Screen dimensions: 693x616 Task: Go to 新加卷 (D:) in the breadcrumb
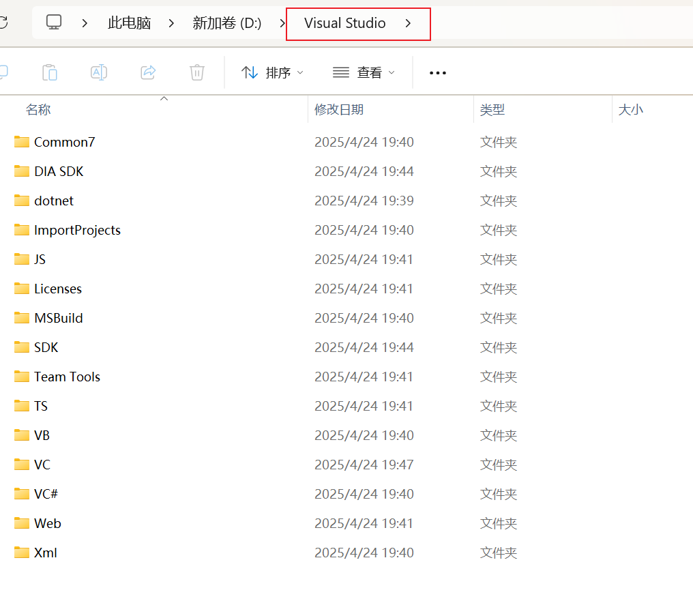click(226, 23)
